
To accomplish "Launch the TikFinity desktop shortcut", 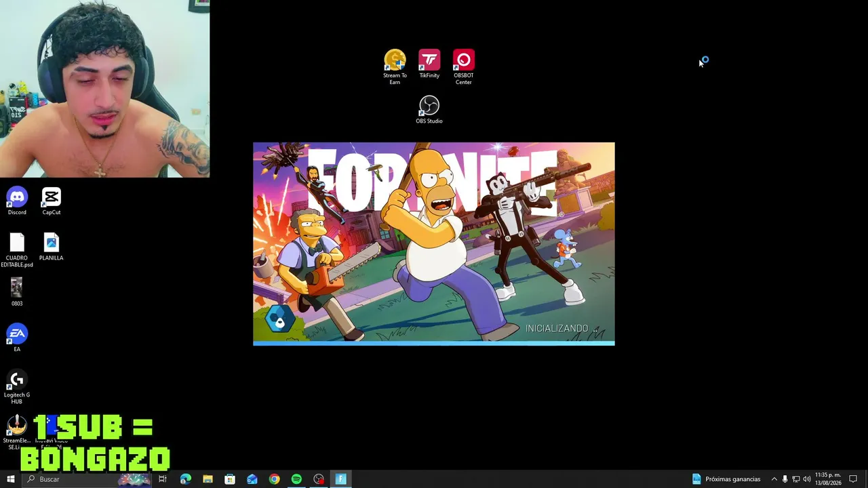I will 429,64.
